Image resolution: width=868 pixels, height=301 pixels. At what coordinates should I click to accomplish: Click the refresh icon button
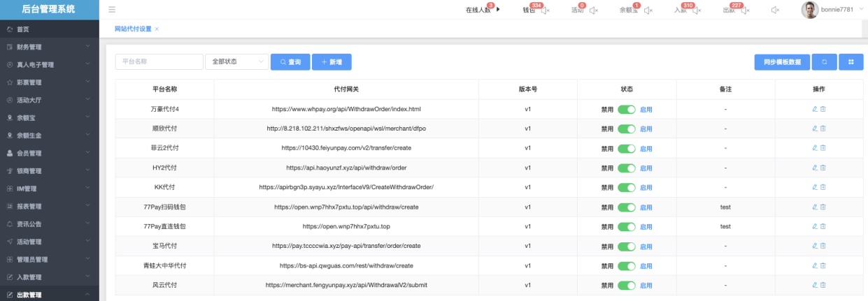coord(824,62)
